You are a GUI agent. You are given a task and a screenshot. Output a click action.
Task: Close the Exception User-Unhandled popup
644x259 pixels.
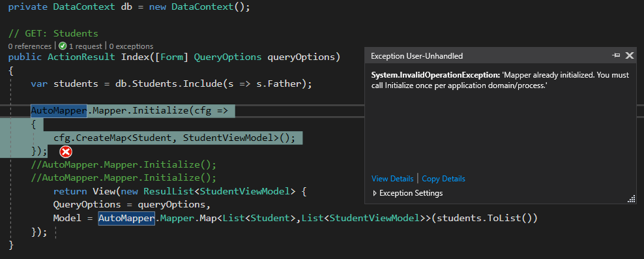pos(629,55)
